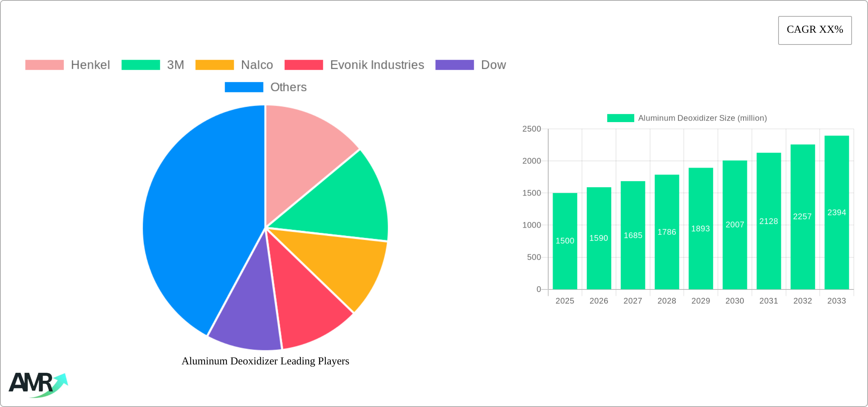Click the Dow legend color swatch
Image resolution: width=868 pixels, height=407 pixels.
[x=455, y=65]
